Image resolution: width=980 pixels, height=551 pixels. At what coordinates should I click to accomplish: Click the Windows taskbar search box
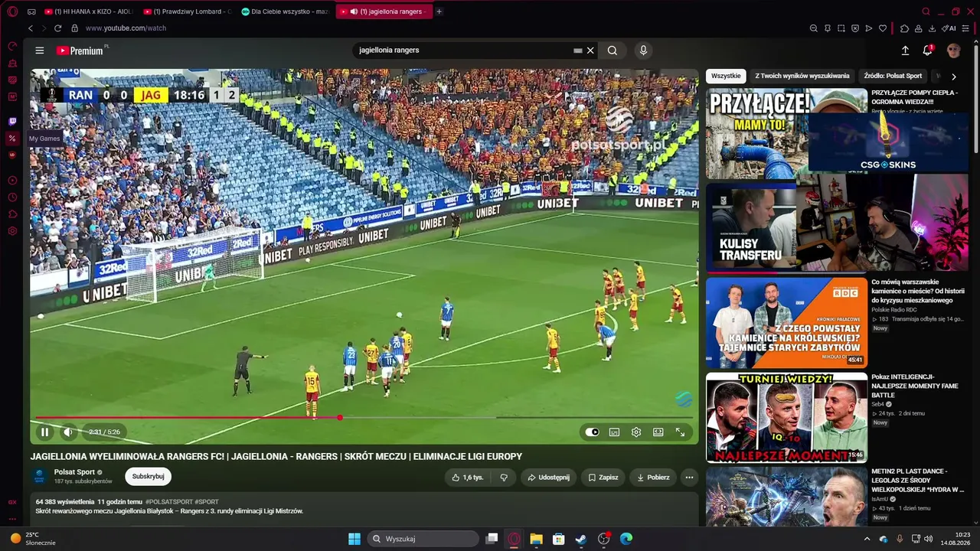[423, 539]
